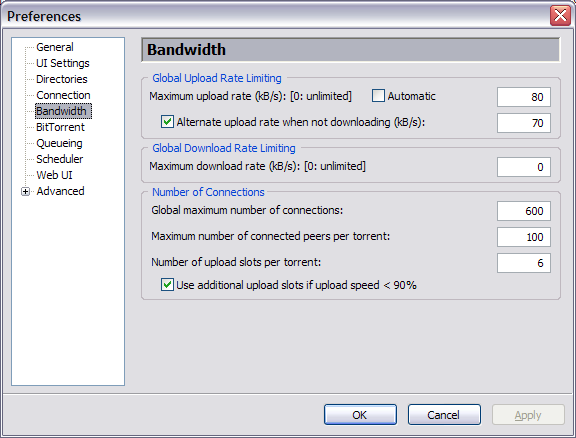Screen dimensions: 576x438
Task: Go to the Connection settings page
Action: [x=63, y=95]
